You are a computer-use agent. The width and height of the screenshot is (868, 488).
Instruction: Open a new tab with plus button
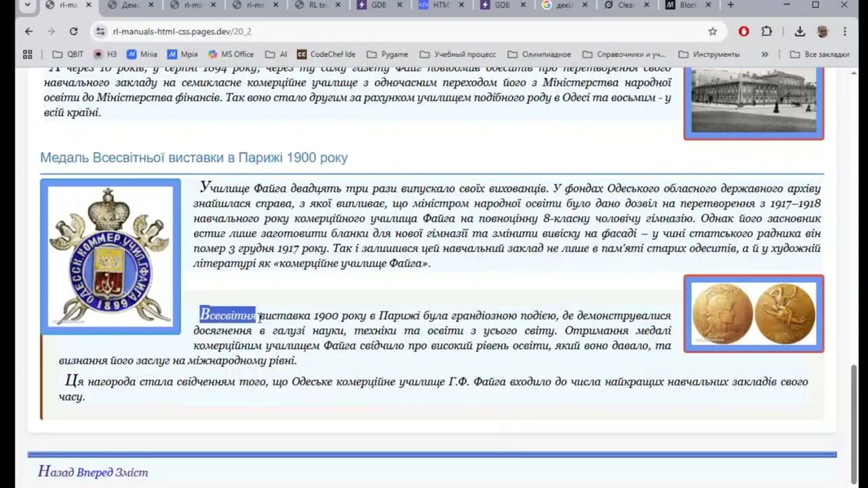click(x=730, y=5)
